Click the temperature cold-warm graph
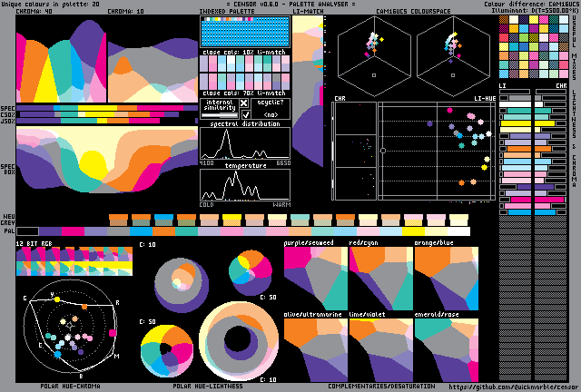Image resolution: width=581 pixels, height=392 pixels. coord(245,185)
